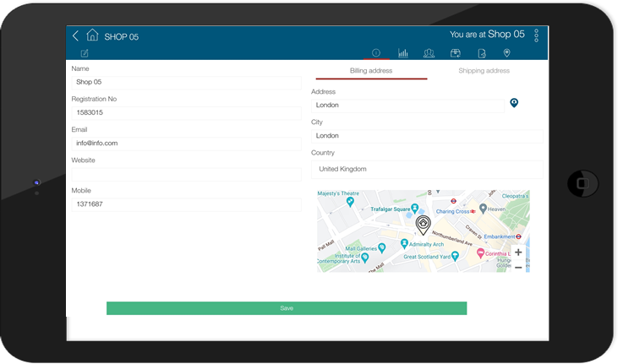Screen dimensions: 634x364
Task: Click the house marker on the map
Action: coord(423,225)
